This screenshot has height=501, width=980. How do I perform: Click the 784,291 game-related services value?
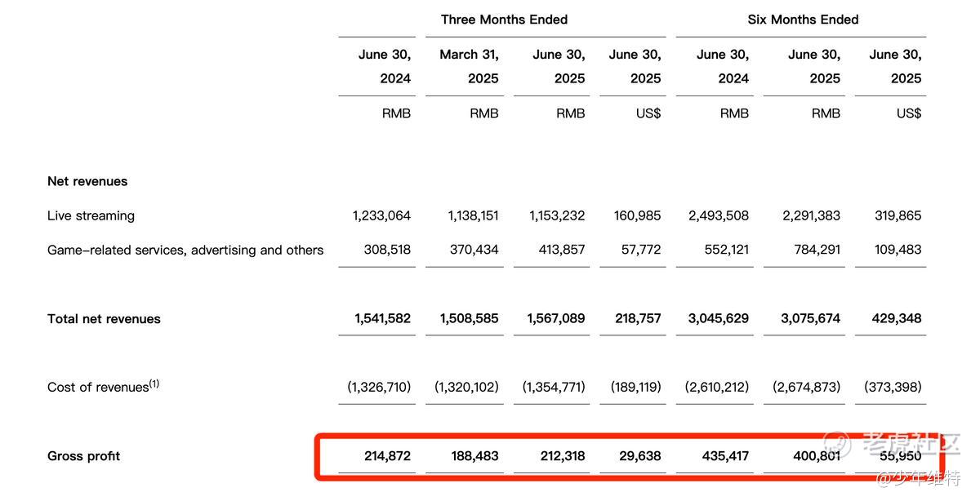(817, 250)
